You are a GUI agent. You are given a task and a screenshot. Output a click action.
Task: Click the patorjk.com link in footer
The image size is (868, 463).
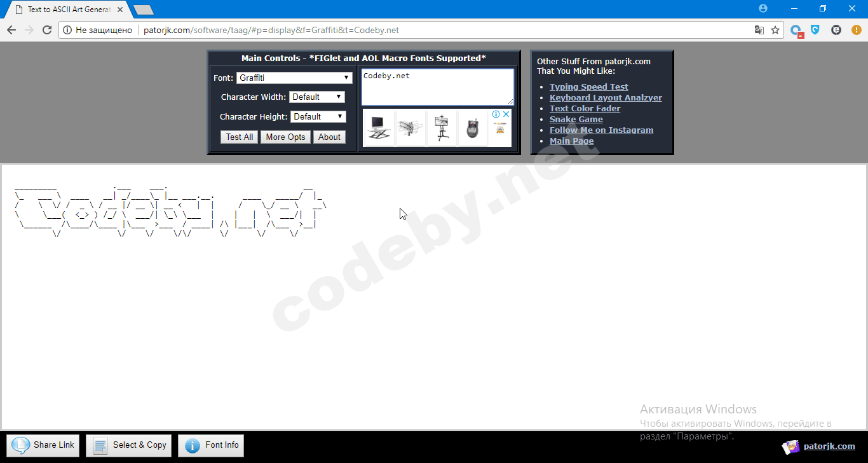tap(829, 446)
